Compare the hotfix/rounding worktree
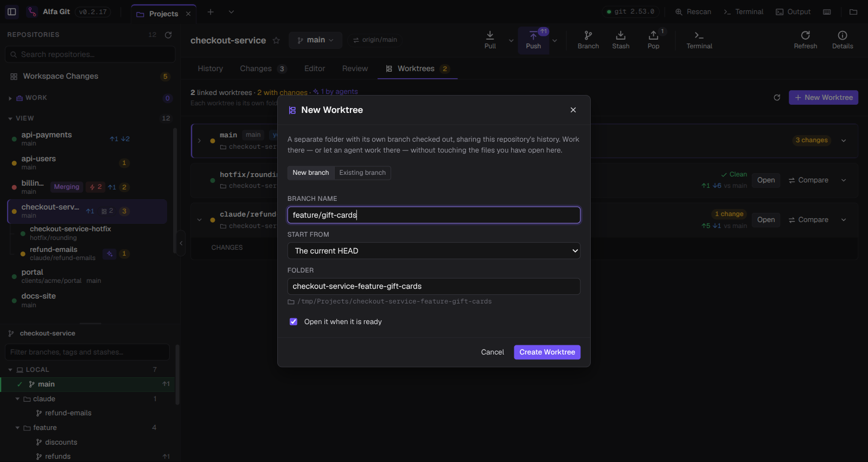Viewport: 868px width, 462px height. [x=808, y=180]
